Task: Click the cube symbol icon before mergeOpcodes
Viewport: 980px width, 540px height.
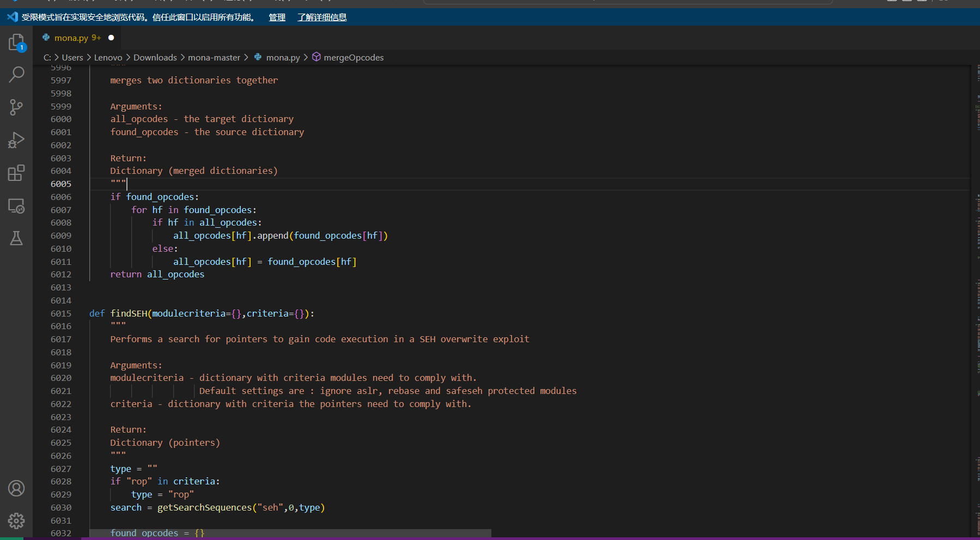Action: pyautogui.click(x=316, y=57)
